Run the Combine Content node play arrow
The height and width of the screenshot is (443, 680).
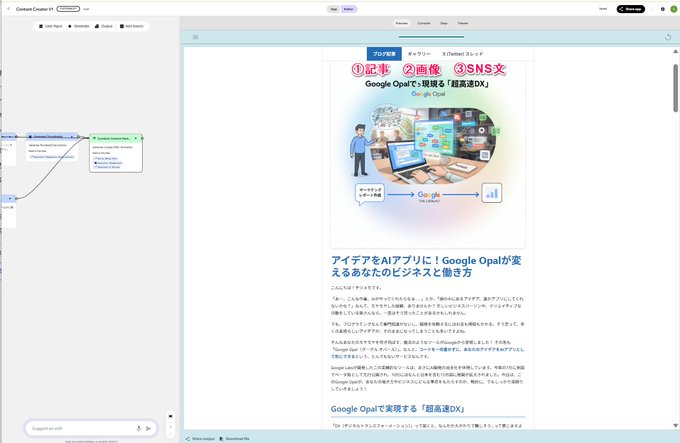pos(136,138)
